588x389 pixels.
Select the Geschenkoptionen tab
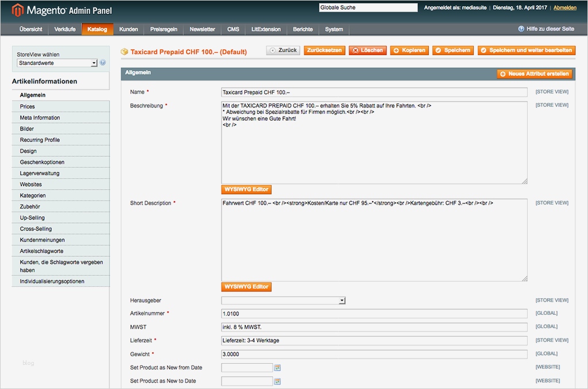point(61,162)
